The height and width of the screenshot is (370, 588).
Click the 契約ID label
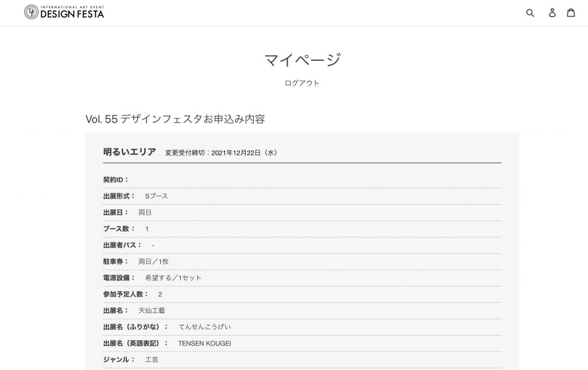click(116, 180)
